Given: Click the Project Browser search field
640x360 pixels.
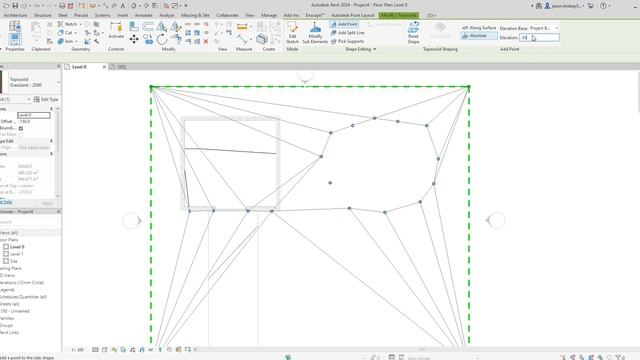Looking at the screenshot, I should click(x=29, y=222).
